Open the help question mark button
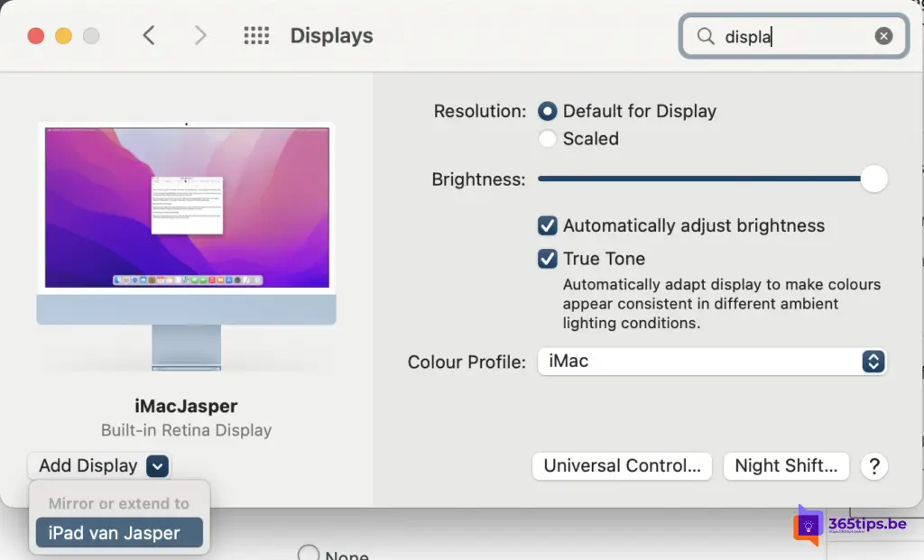924x560 pixels. point(873,466)
